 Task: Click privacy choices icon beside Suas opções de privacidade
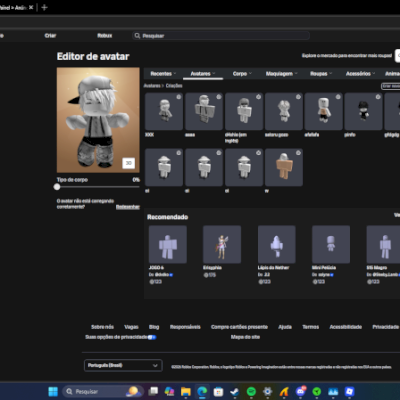point(152,337)
